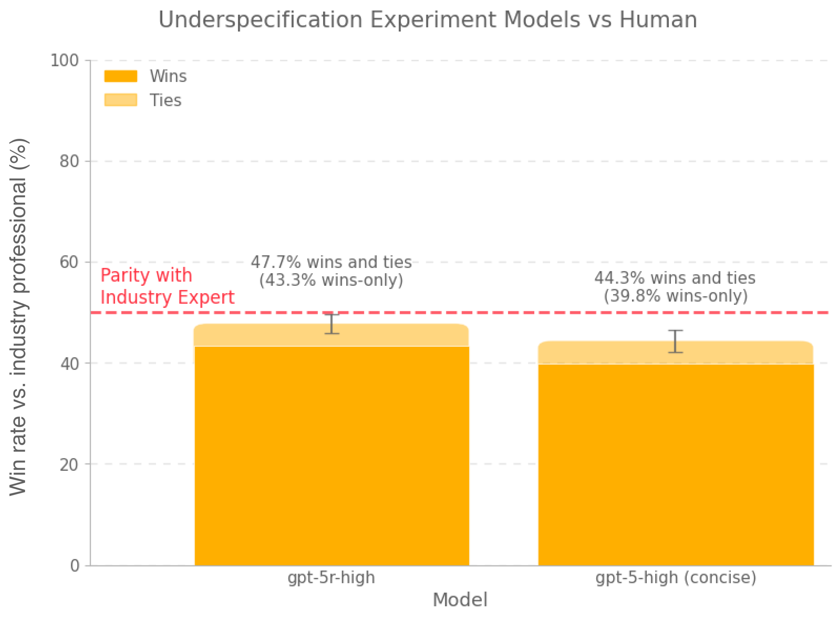Click the error bar on gpt-5r-high
This screenshot has height=621, width=840.
click(332, 324)
